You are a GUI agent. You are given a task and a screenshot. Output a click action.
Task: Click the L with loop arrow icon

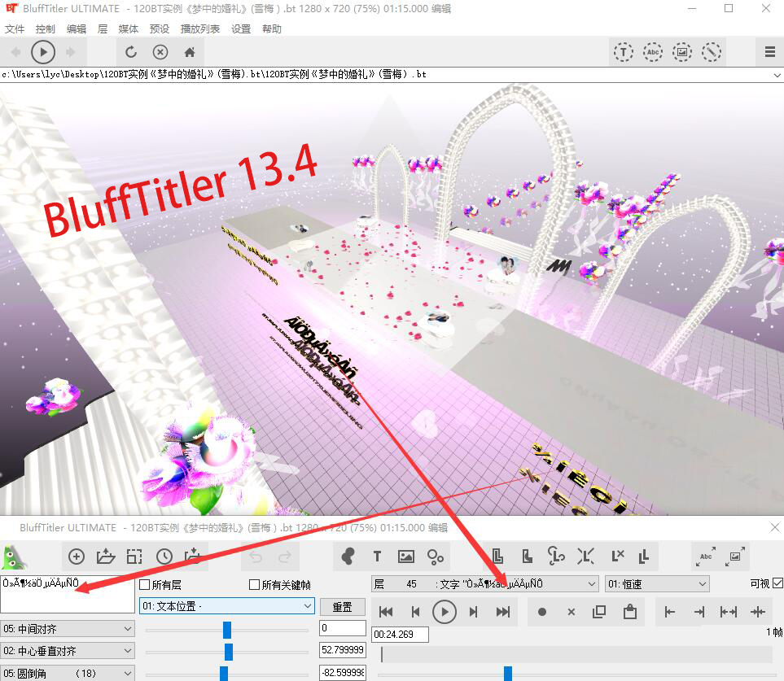556,556
